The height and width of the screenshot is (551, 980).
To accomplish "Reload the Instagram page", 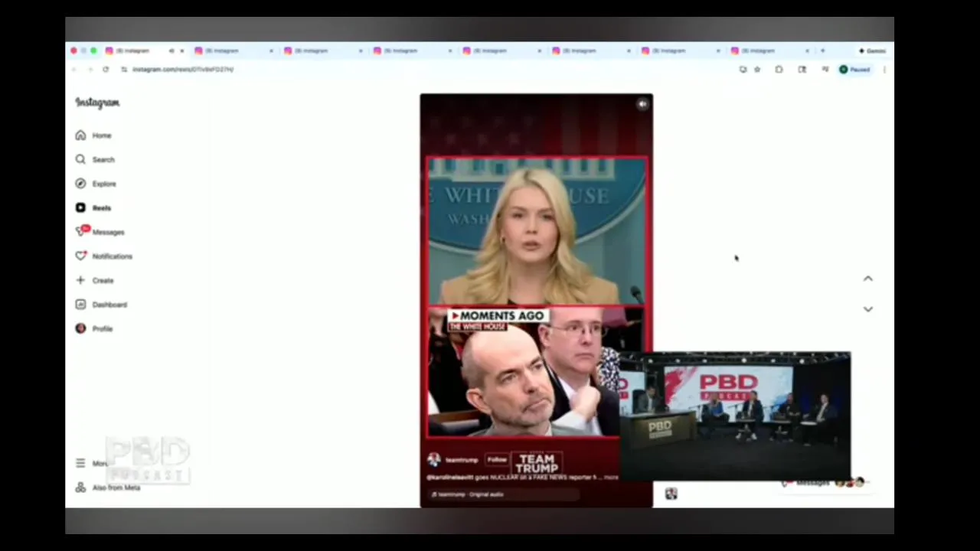I will (106, 70).
